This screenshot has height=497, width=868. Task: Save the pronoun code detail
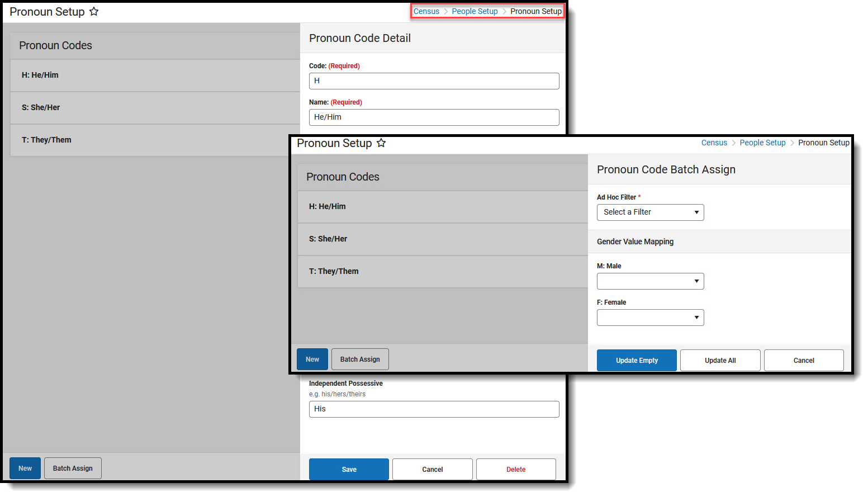click(348, 469)
